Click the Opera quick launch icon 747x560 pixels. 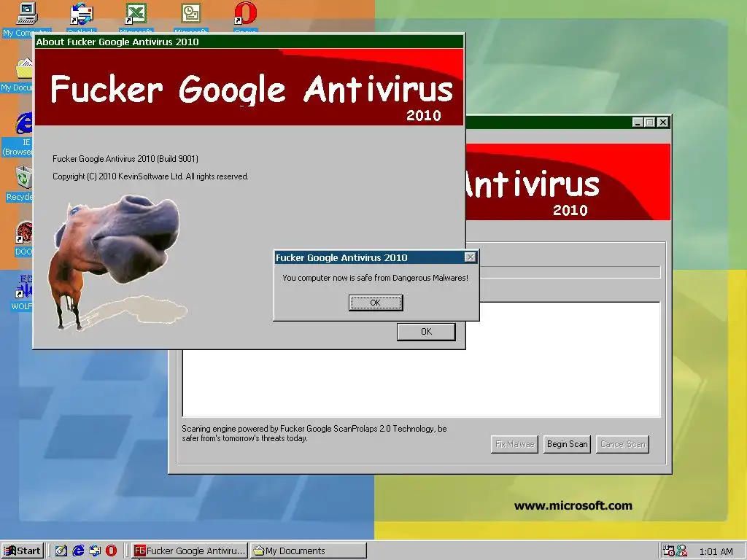point(111,551)
